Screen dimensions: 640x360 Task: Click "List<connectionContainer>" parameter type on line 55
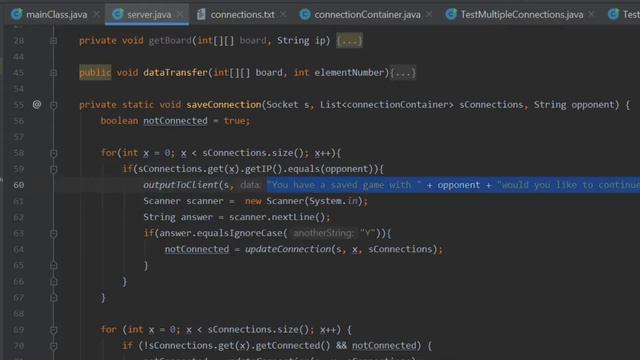click(387, 105)
